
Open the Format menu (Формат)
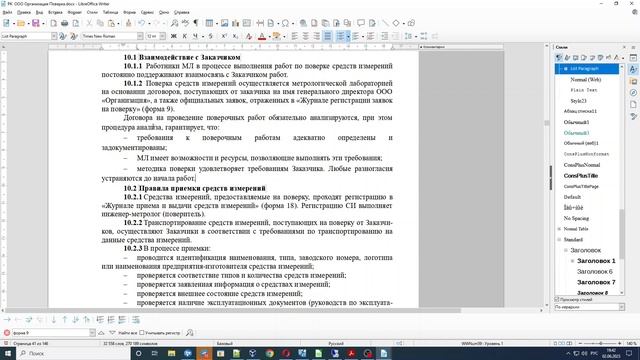(x=74, y=13)
